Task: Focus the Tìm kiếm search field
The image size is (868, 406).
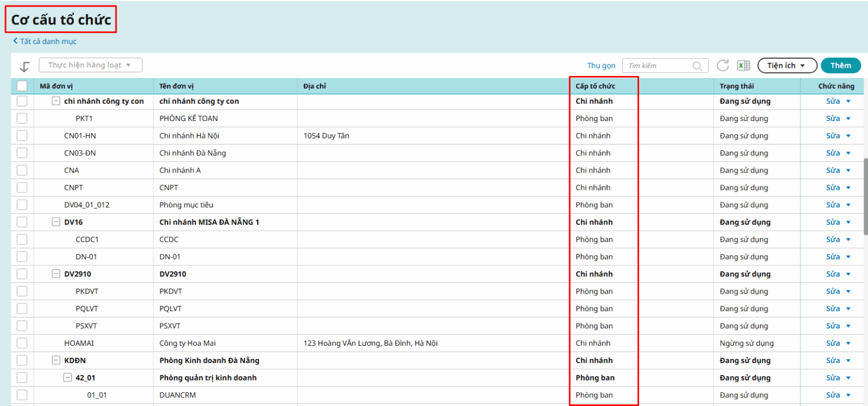Action: [x=658, y=66]
